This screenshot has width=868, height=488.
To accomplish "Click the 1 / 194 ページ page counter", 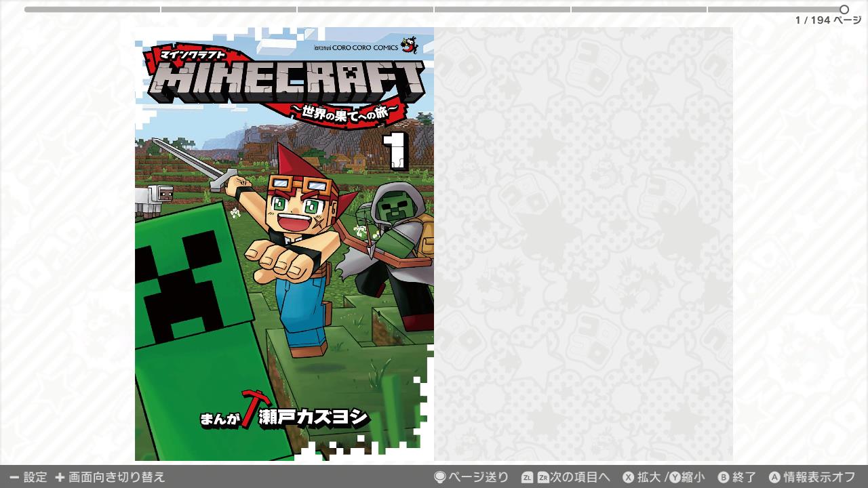I will point(828,20).
